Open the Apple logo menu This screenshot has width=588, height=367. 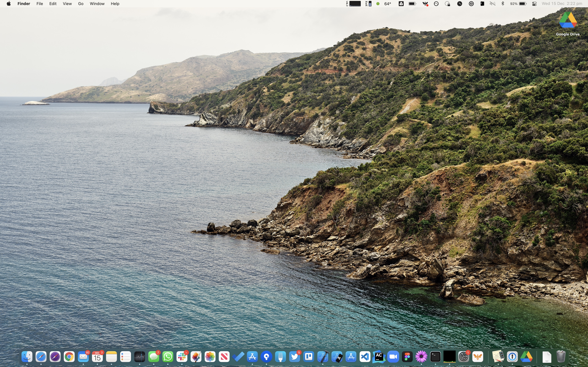(9, 4)
